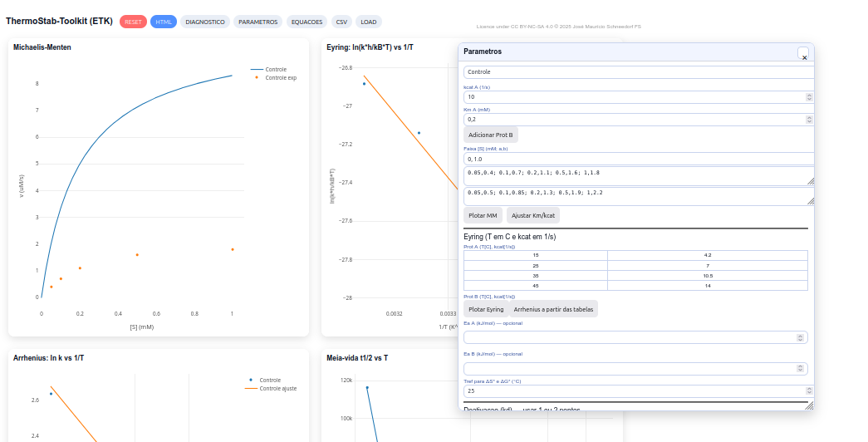Image resolution: width=868 pixels, height=442 pixels.
Task: Click Plotar MM button
Action: [x=483, y=215]
